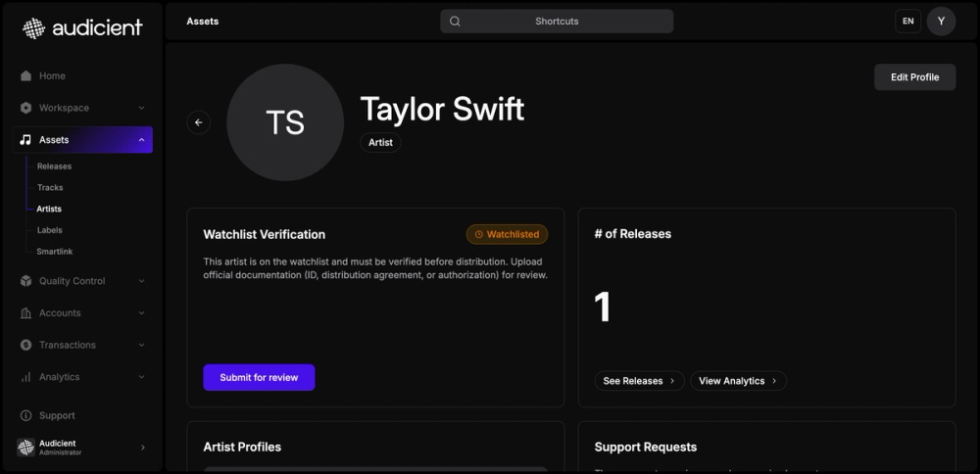Open the EN language selector
Viewport: 980px width, 474px height.
(x=908, y=22)
